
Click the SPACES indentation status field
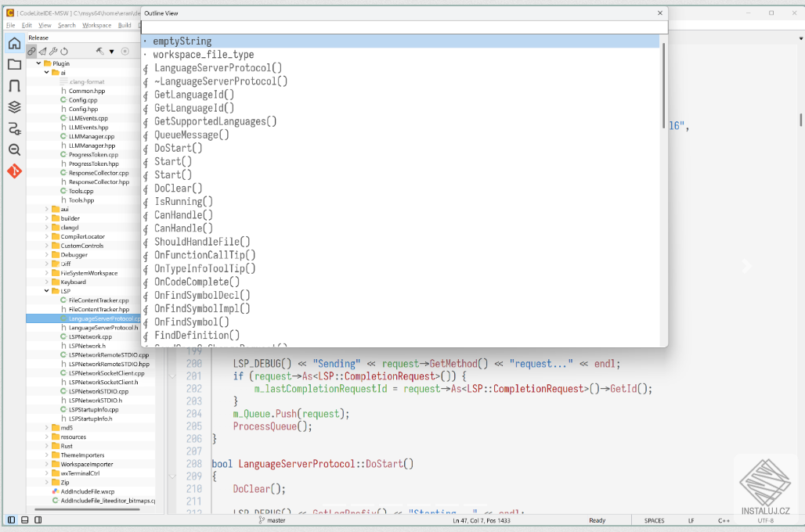[x=654, y=520]
